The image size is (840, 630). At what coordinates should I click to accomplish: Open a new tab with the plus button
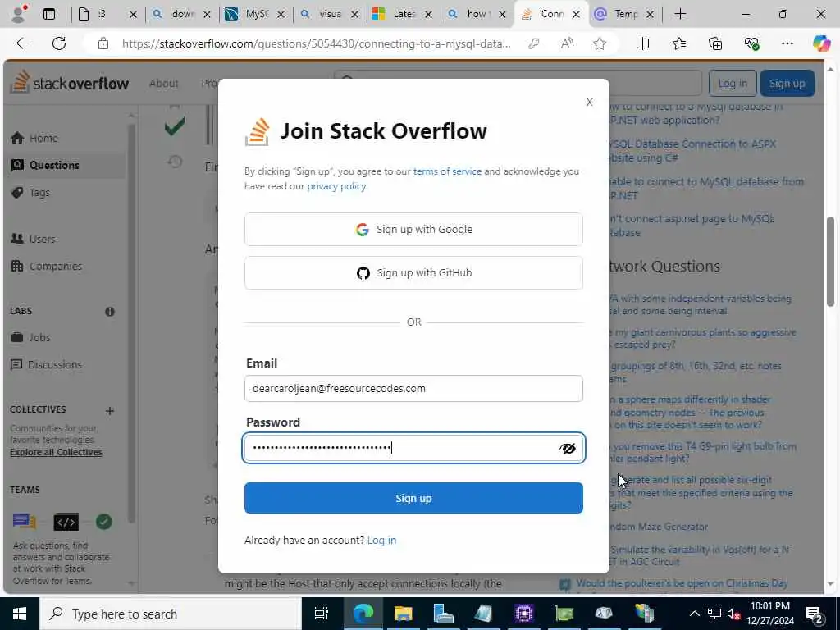coord(680,14)
